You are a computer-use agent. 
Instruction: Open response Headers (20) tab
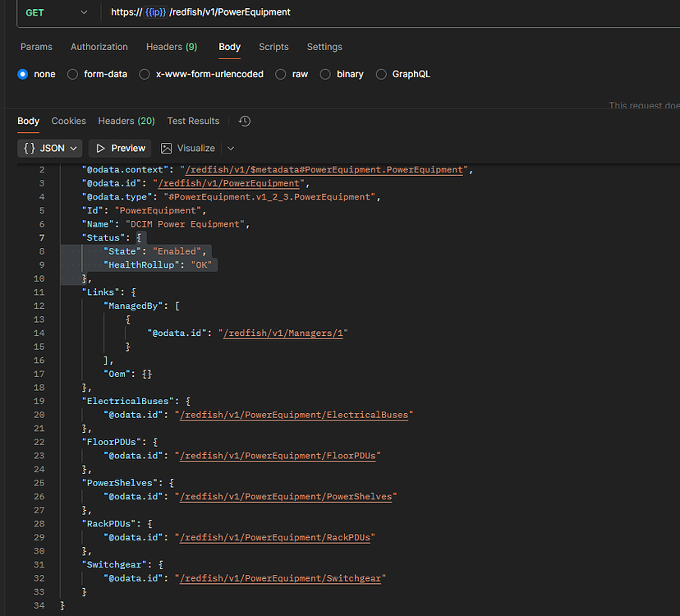point(126,121)
